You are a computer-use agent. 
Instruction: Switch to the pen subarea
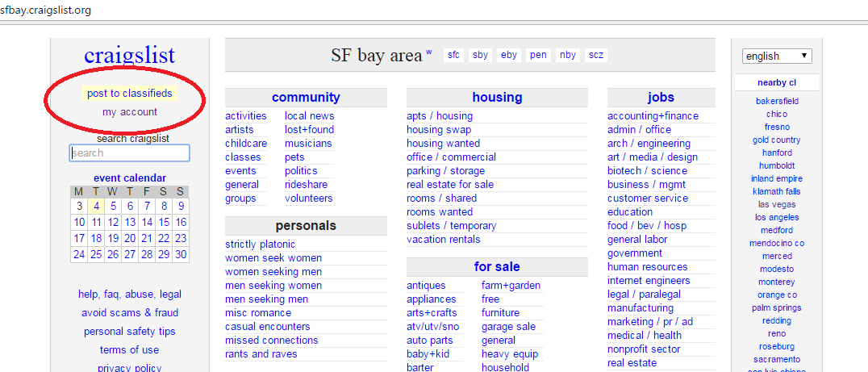(x=538, y=55)
